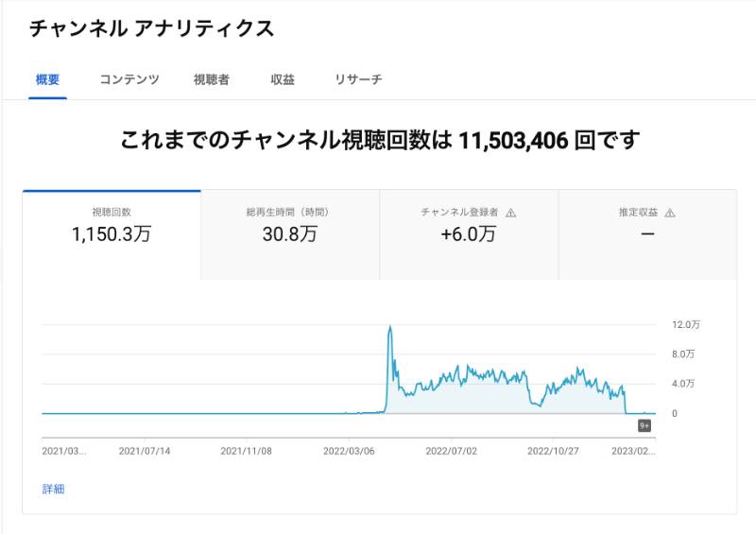
Task: Click warning icon next to チャンネル登録者
Action: click(x=510, y=213)
